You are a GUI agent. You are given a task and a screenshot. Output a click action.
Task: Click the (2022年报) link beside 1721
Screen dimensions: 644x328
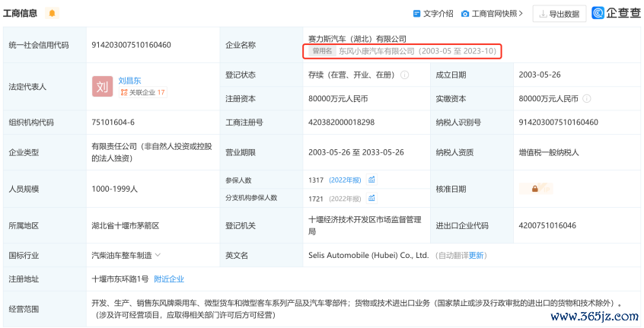[345, 199]
